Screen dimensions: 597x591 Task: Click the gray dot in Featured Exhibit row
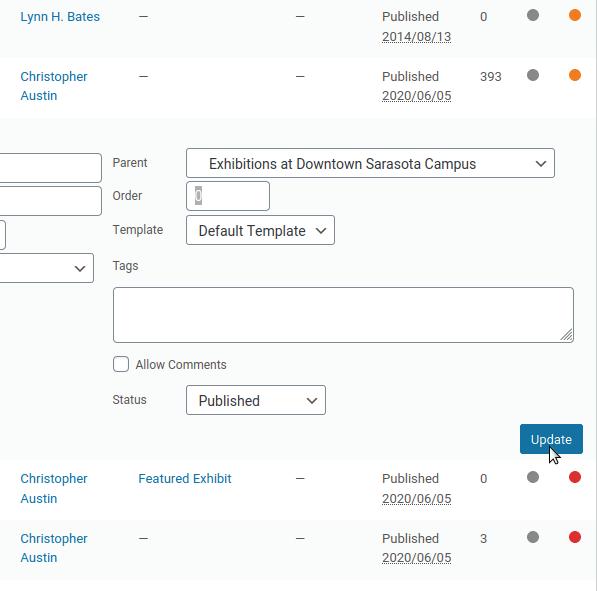point(533,477)
